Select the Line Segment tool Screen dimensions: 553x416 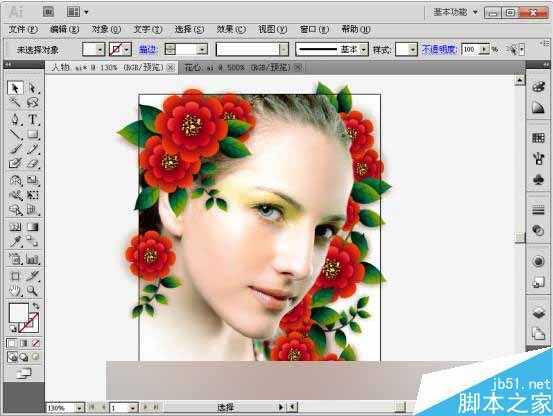[15, 134]
